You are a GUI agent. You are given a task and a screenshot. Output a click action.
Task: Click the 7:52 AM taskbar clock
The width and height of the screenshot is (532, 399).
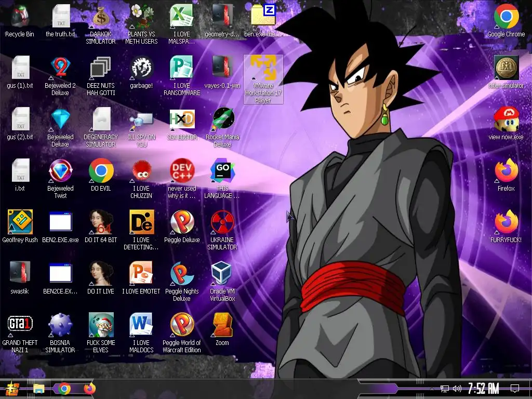click(x=483, y=389)
